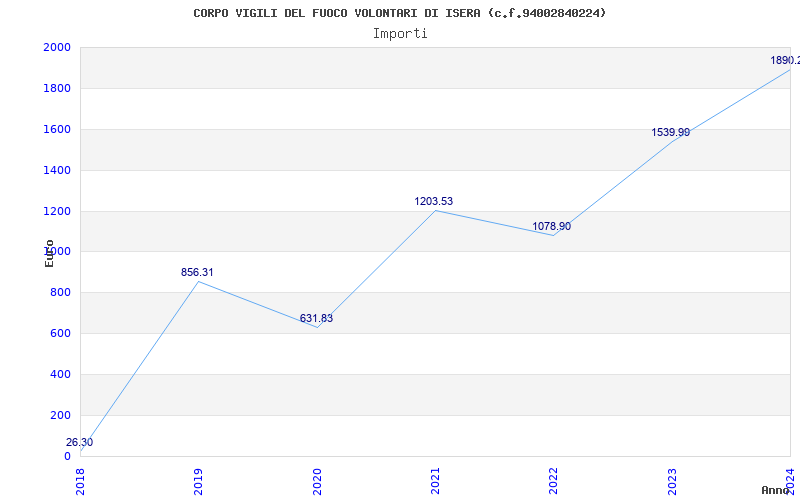Select the 26.30 starting value label
Screen dimensions: 800x500
point(80,443)
